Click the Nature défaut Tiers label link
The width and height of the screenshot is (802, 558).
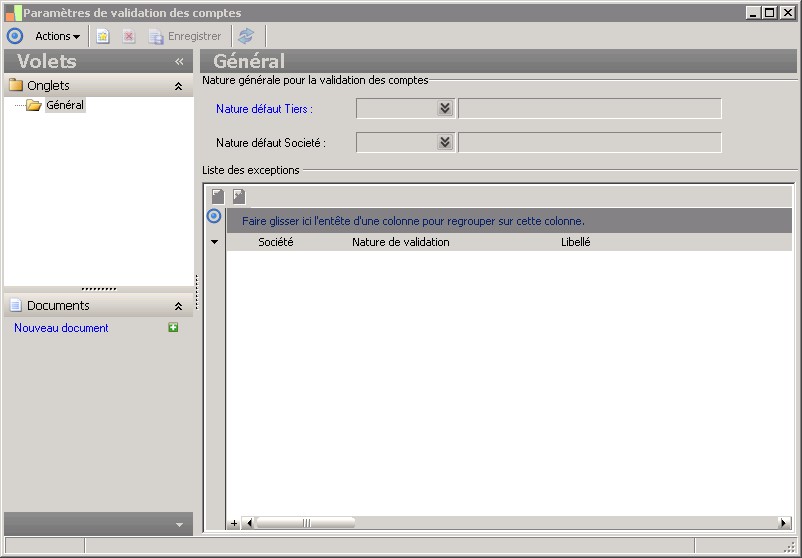click(x=264, y=109)
